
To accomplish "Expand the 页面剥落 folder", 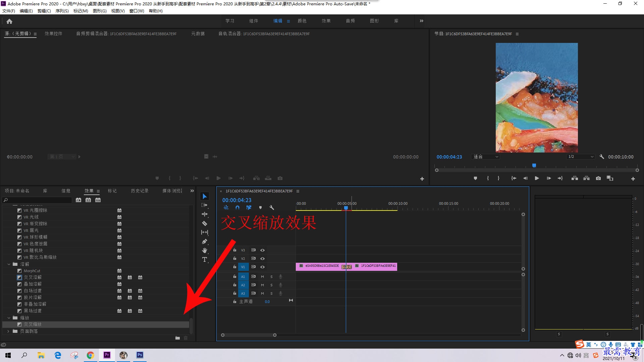I will 9,331.
